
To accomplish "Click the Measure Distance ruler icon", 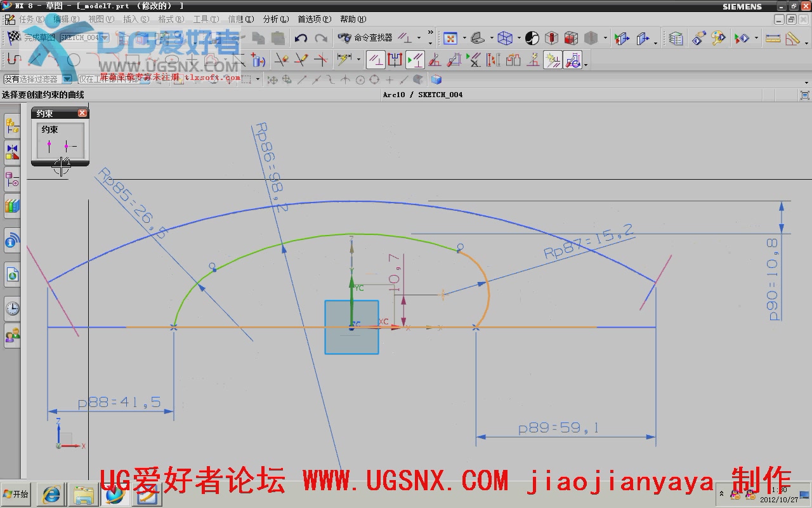I will point(773,38).
